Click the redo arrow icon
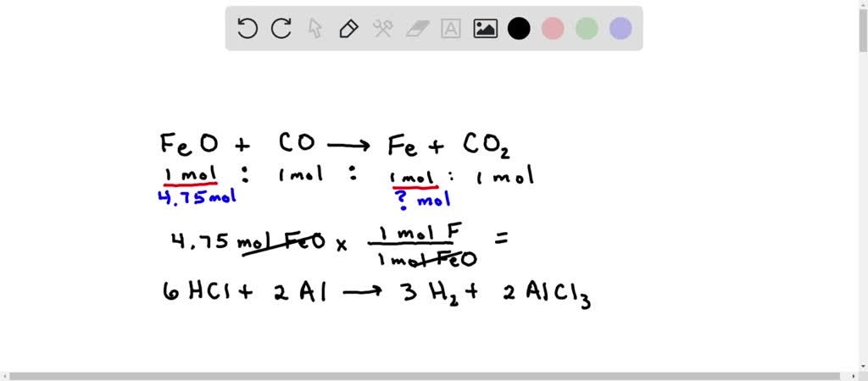This screenshot has height=381, width=868. [281, 28]
